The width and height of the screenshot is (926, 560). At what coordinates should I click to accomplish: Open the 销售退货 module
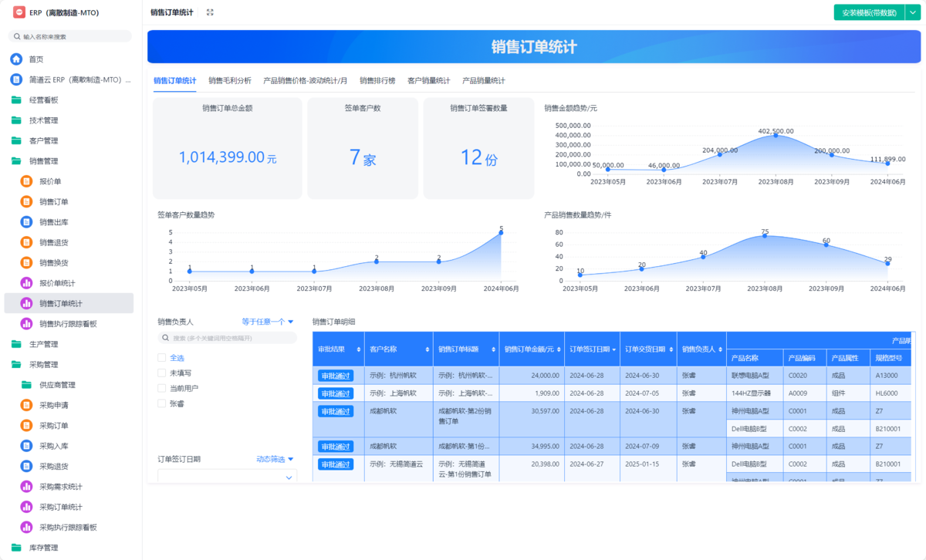[46, 242]
